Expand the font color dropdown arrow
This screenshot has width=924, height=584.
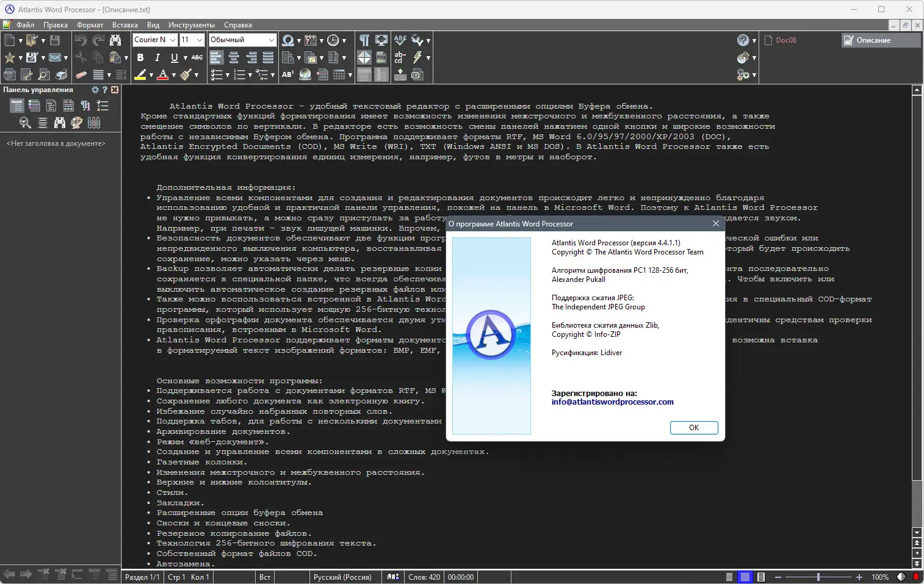[174, 75]
